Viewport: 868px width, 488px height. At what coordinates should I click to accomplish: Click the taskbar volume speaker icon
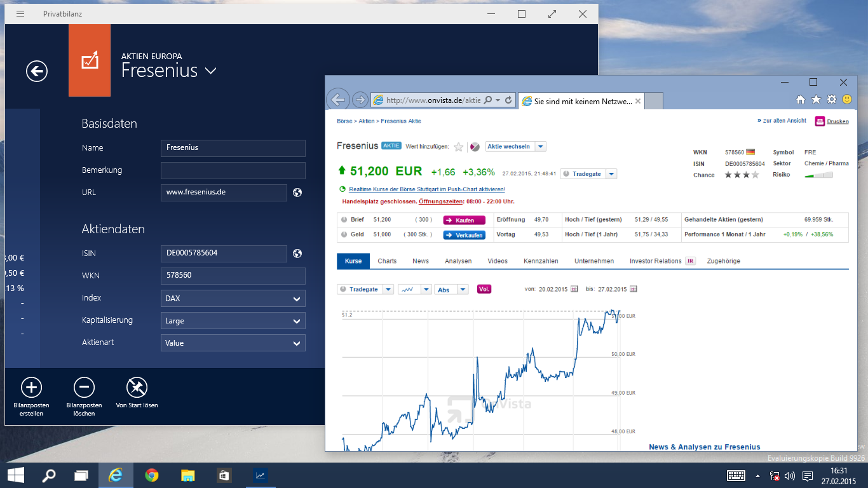790,475
